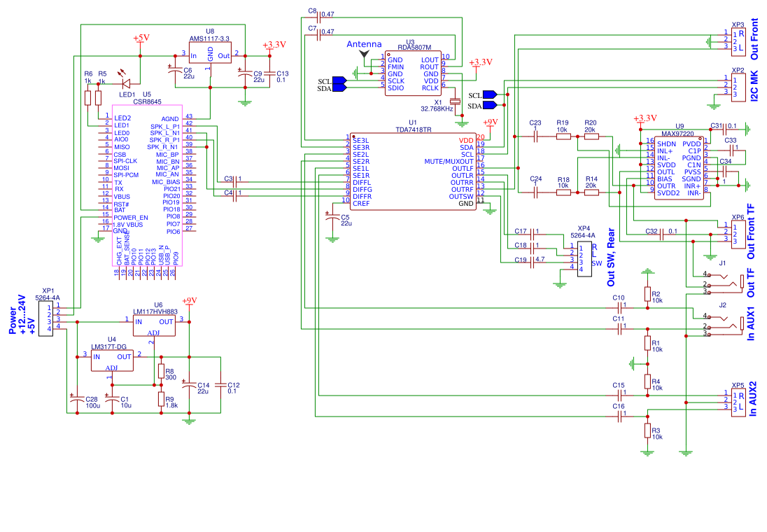Click the +5V power label
The width and height of the screenshot is (767, 532).
pyautogui.click(x=141, y=38)
